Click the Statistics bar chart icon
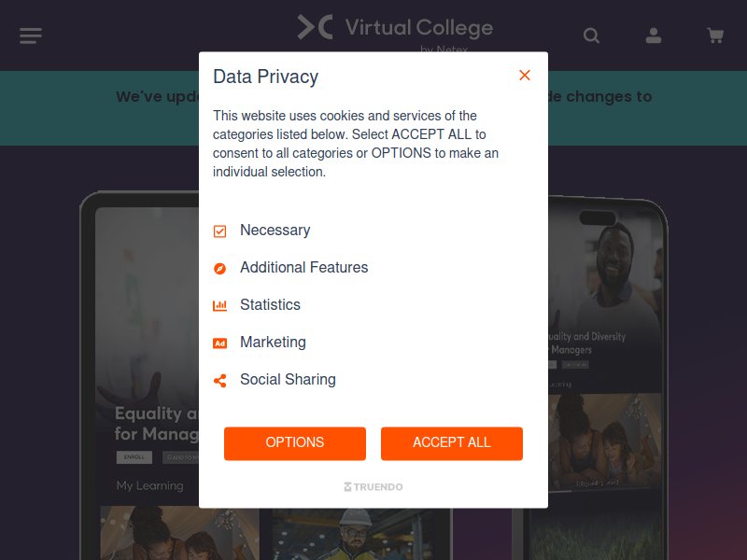747x560 pixels. pos(219,306)
